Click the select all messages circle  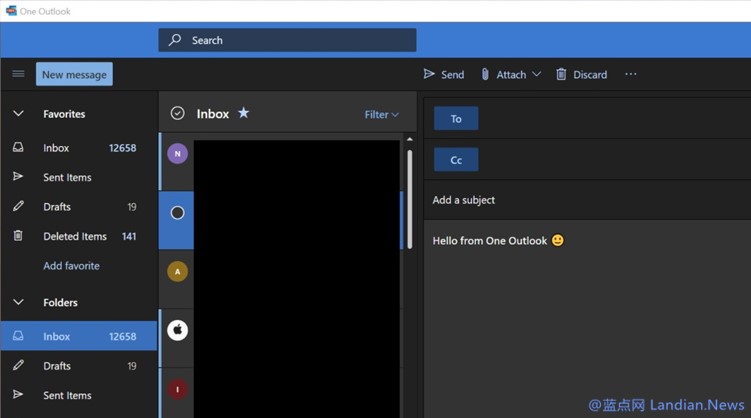(x=177, y=114)
